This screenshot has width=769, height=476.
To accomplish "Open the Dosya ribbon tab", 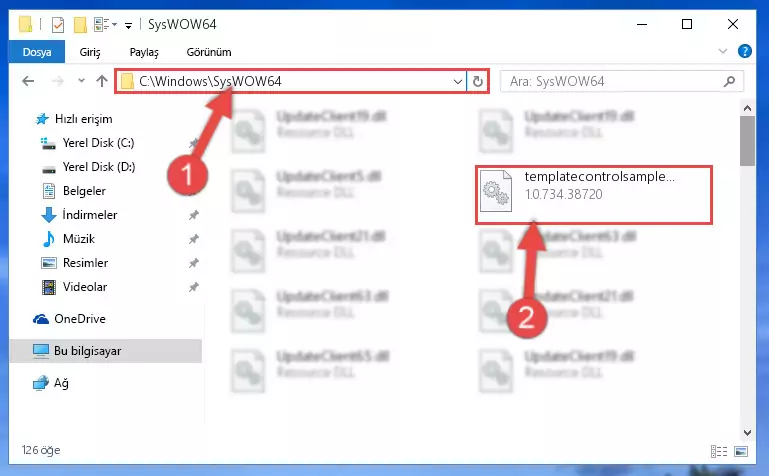I will [x=37, y=52].
